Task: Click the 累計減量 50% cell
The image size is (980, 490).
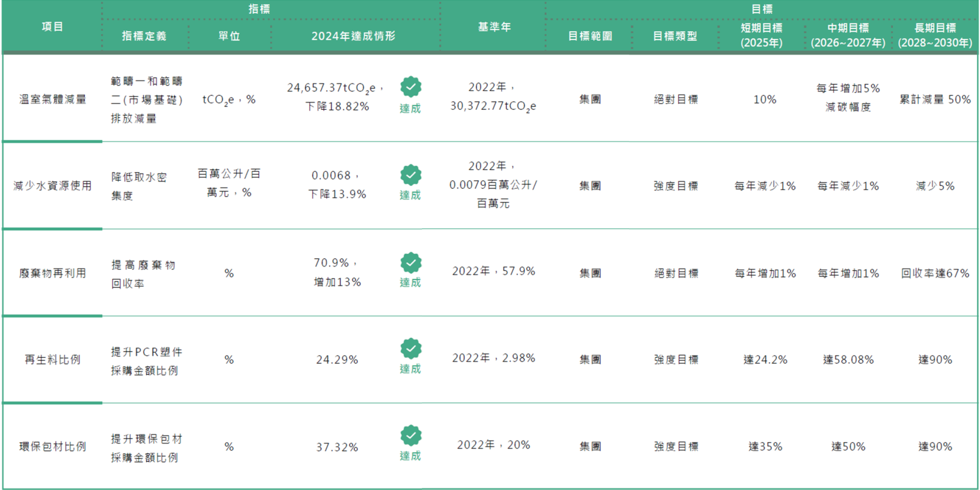Action: (935, 100)
